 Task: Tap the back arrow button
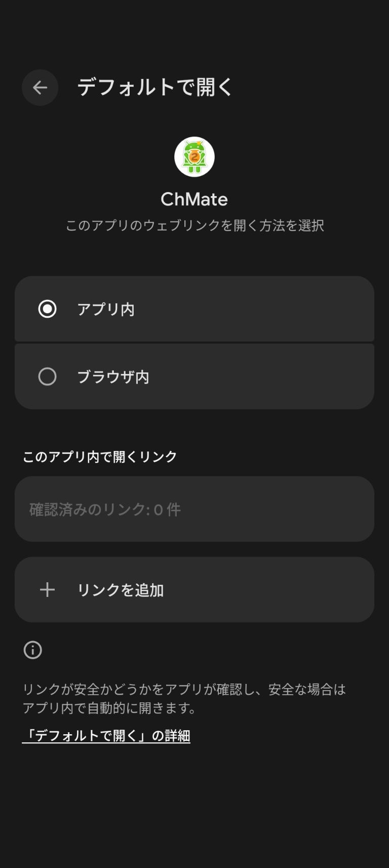(40, 88)
